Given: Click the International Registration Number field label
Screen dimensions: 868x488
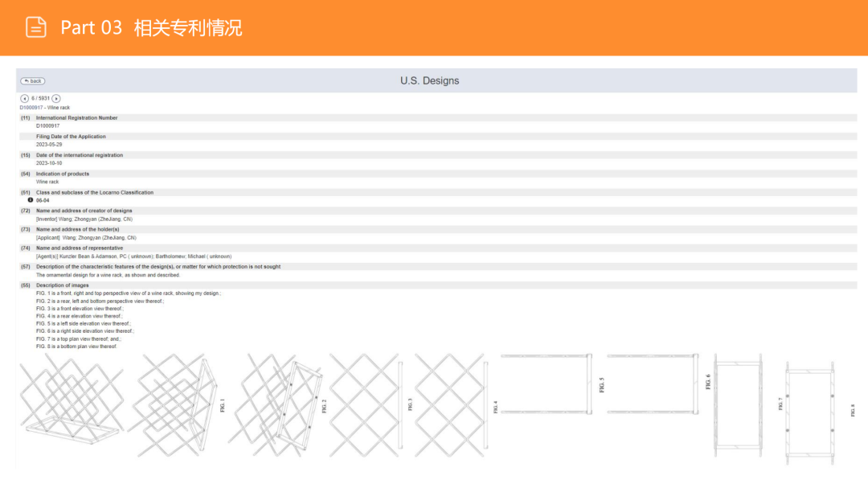Looking at the screenshot, I should pos(77,118).
